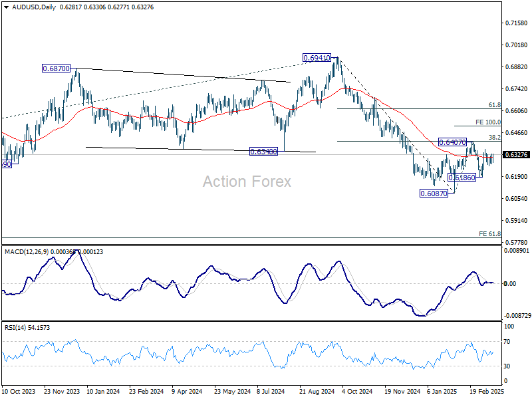Click the 23 May 2024 date label

point(232,391)
